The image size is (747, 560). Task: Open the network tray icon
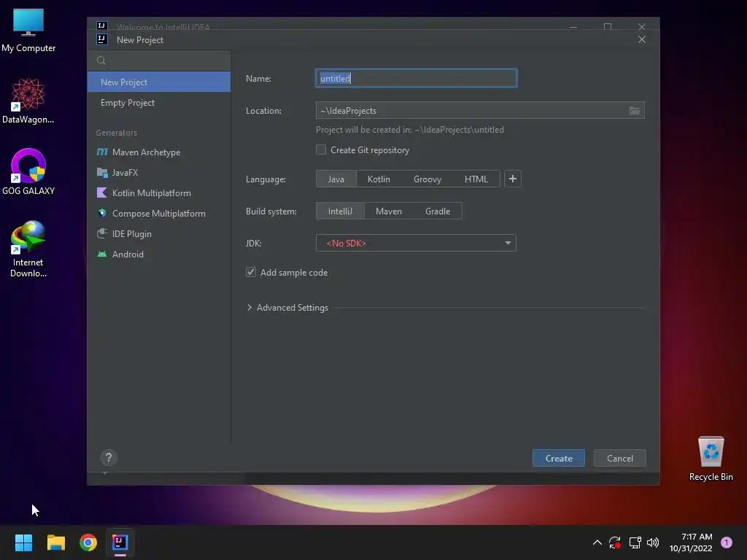[635, 542]
